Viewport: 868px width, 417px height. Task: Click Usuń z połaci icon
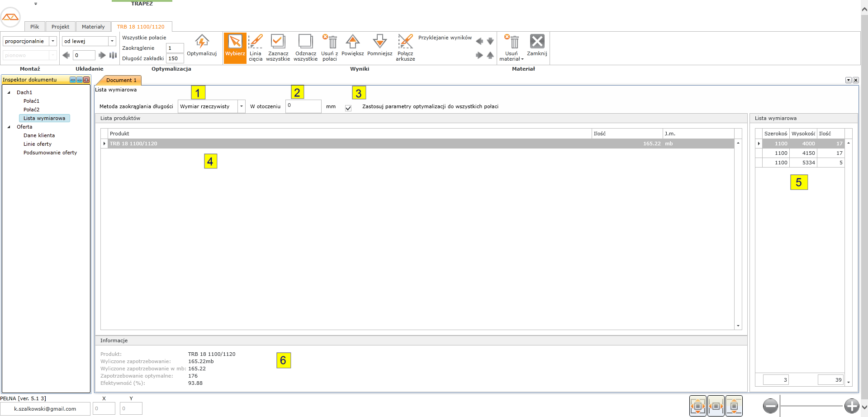[x=330, y=42]
